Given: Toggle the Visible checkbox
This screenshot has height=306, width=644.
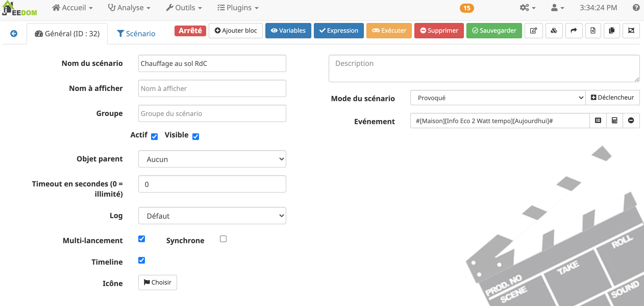Looking at the screenshot, I should click(x=196, y=137).
